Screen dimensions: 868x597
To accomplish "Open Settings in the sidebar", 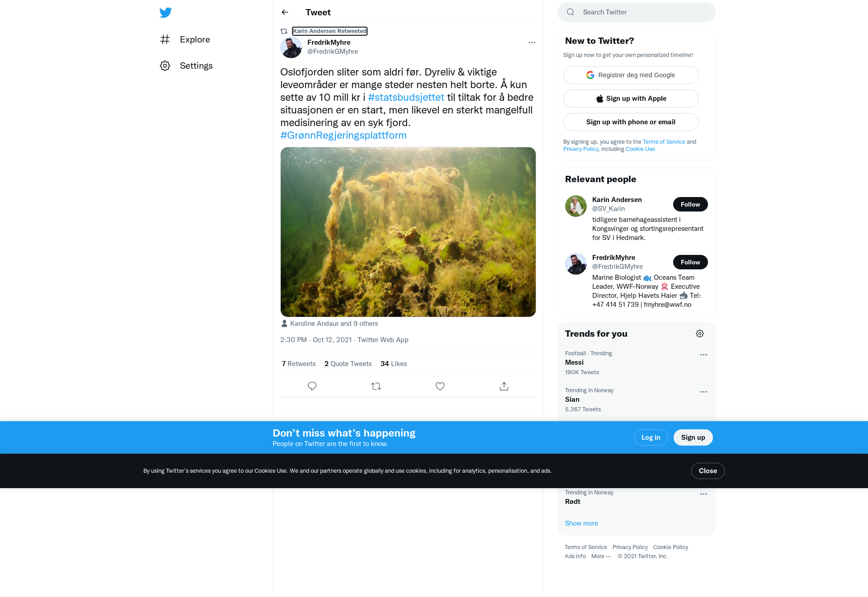I will [186, 66].
